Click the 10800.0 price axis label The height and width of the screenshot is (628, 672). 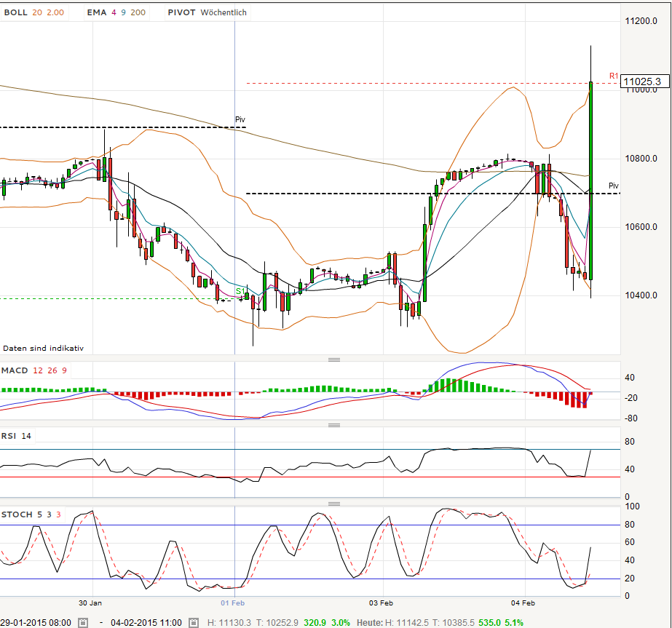(x=641, y=159)
